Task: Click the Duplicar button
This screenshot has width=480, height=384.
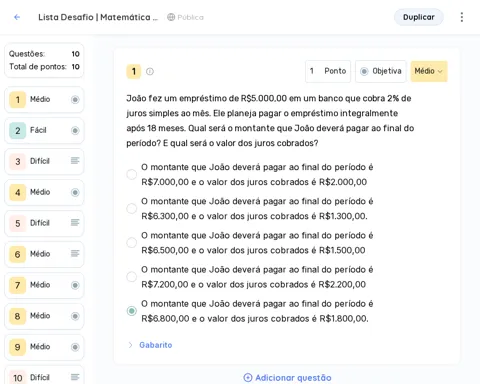Action: click(419, 17)
